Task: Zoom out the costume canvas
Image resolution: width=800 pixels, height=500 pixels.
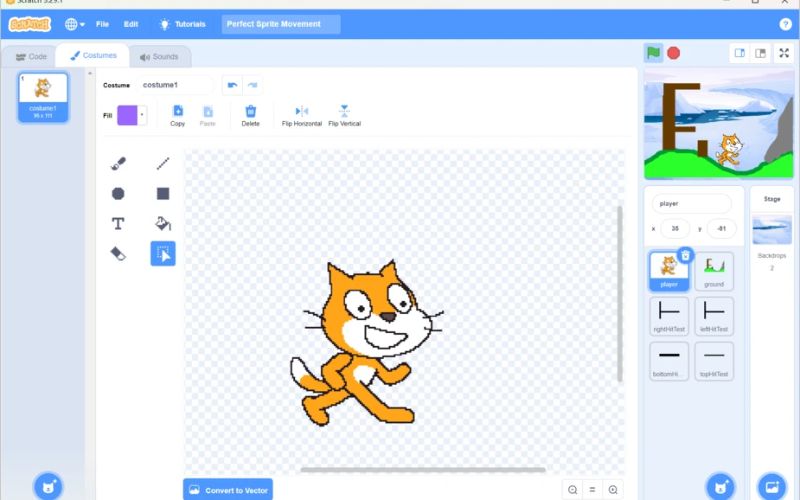Action: [572, 489]
